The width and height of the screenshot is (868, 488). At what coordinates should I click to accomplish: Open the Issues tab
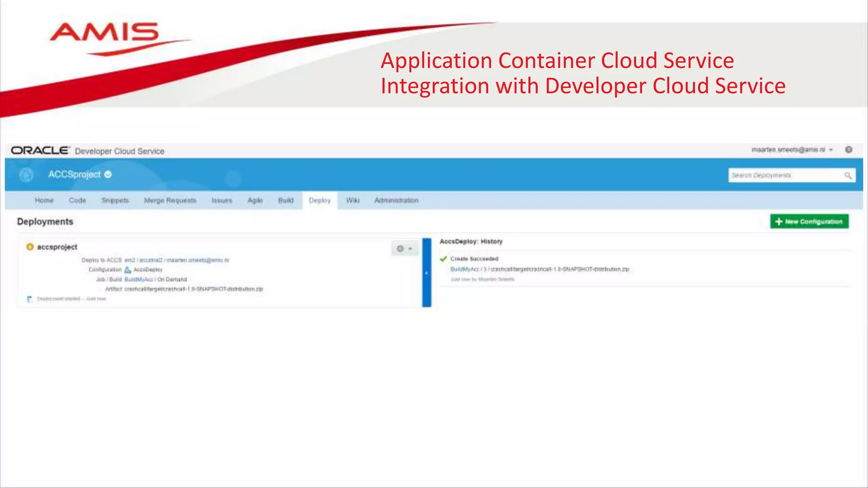[222, 200]
